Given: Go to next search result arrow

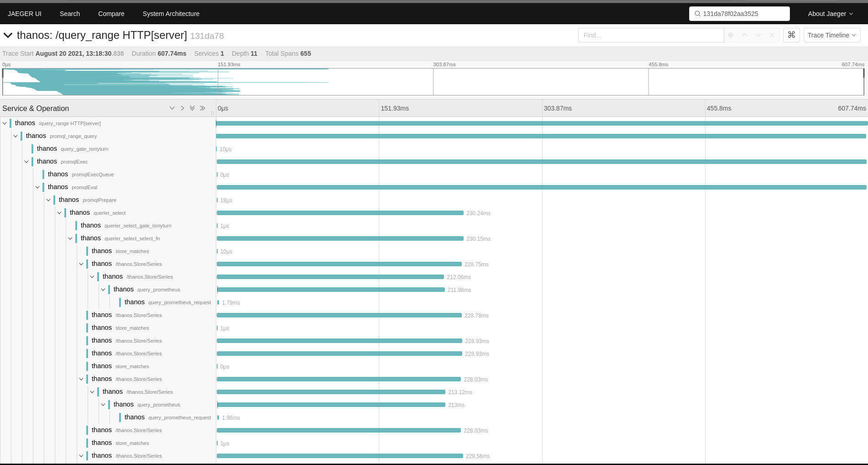Looking at the screenshot, I should pos(758,35).
